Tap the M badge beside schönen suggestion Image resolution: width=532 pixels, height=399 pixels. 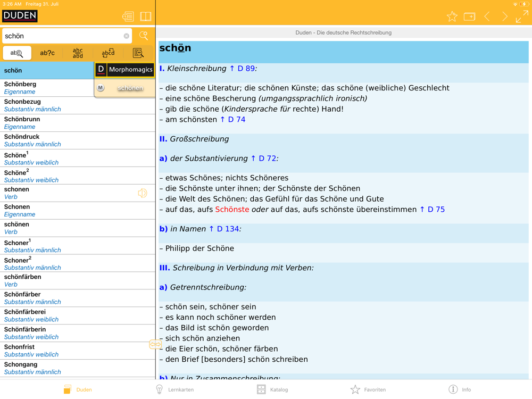(101, 88)
